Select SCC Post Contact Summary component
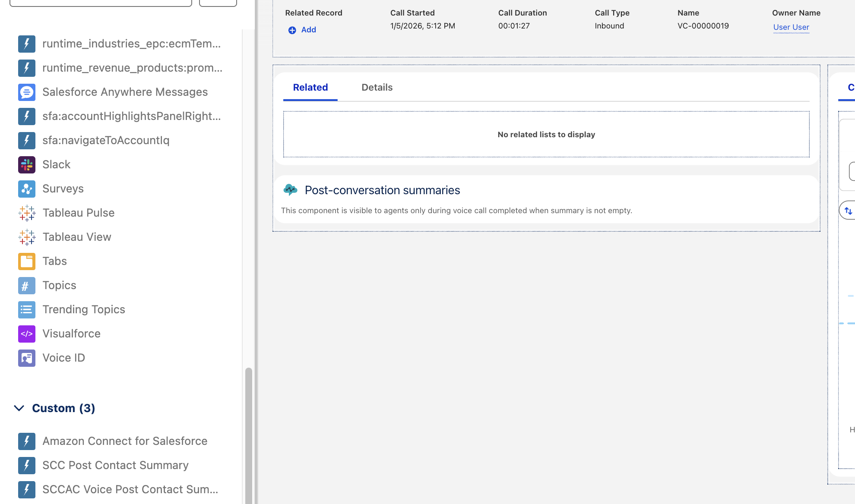The image size is (855, 504). [115, 465]
